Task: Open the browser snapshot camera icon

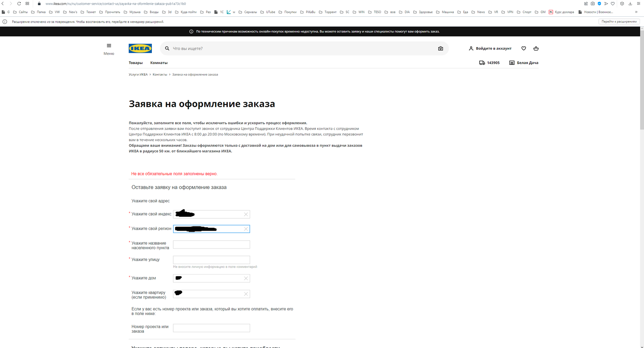Action: (x=593, y=4)
